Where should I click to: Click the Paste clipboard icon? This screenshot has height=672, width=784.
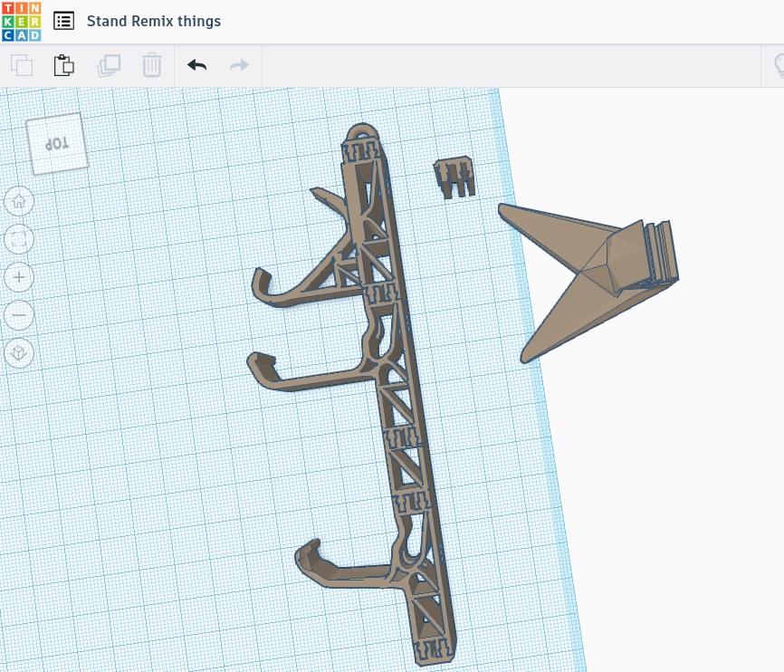64,65
